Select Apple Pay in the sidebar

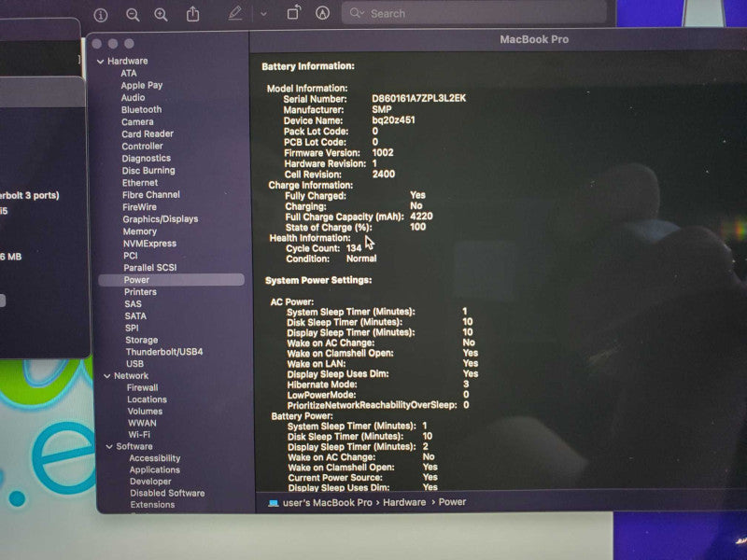142,86
